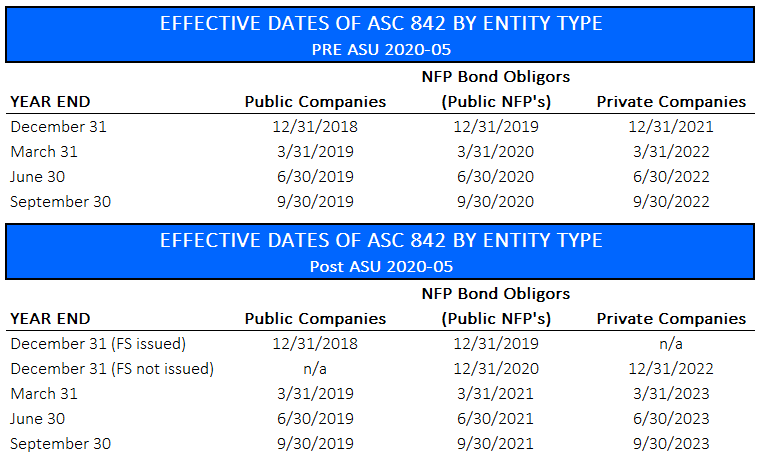Click the 6/30/2022 date cell
Viewport: 760px width, 458px height.
(671, 177)
